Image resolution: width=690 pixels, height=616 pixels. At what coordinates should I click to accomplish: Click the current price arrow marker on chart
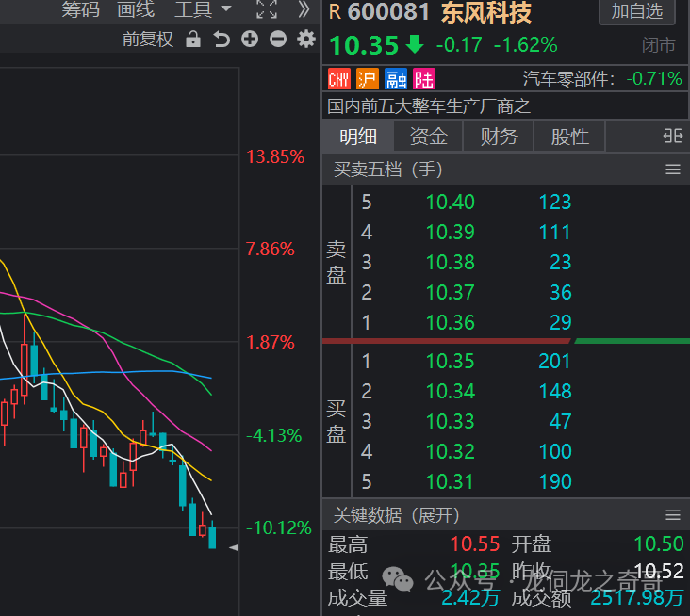(x=234, y=547)
